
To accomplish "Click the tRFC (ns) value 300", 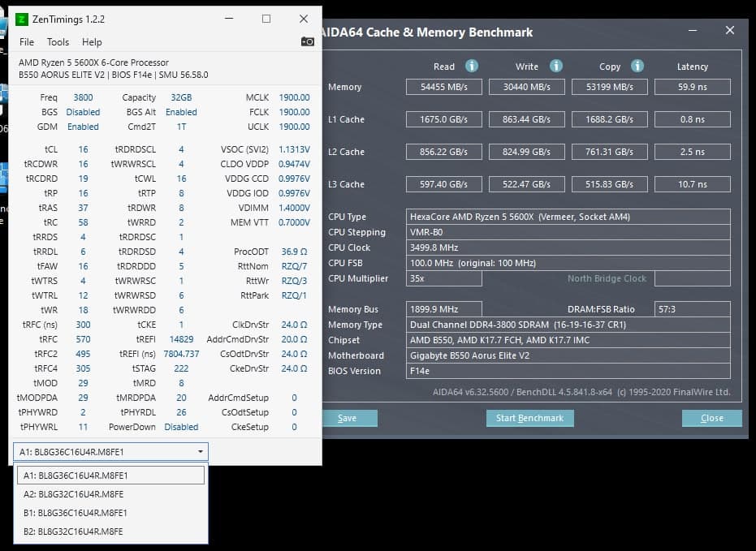I will (83, 325).
